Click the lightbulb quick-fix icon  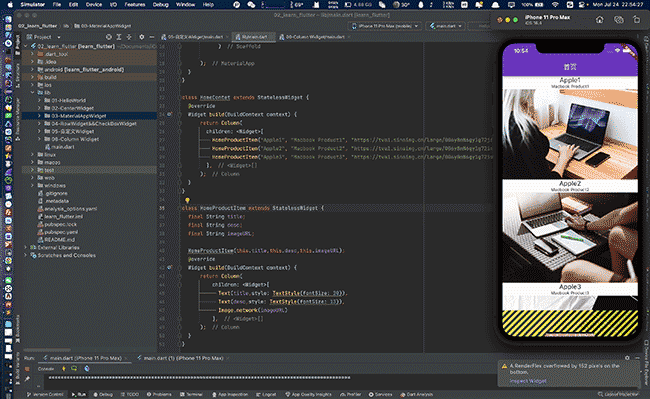[x=187, y=201]
